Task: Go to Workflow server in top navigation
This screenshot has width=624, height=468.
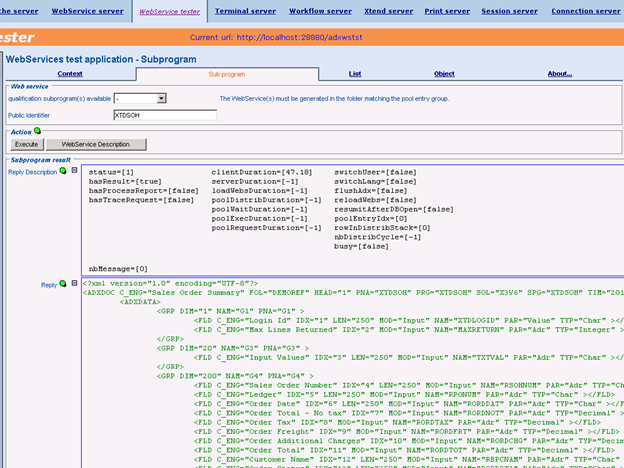Action: 321,11
